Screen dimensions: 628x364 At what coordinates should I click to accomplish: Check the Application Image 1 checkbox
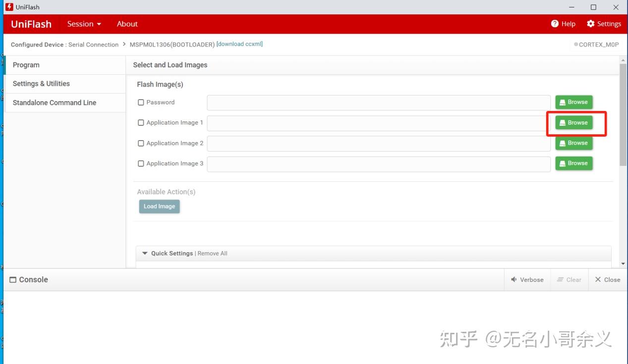point(141,122)
